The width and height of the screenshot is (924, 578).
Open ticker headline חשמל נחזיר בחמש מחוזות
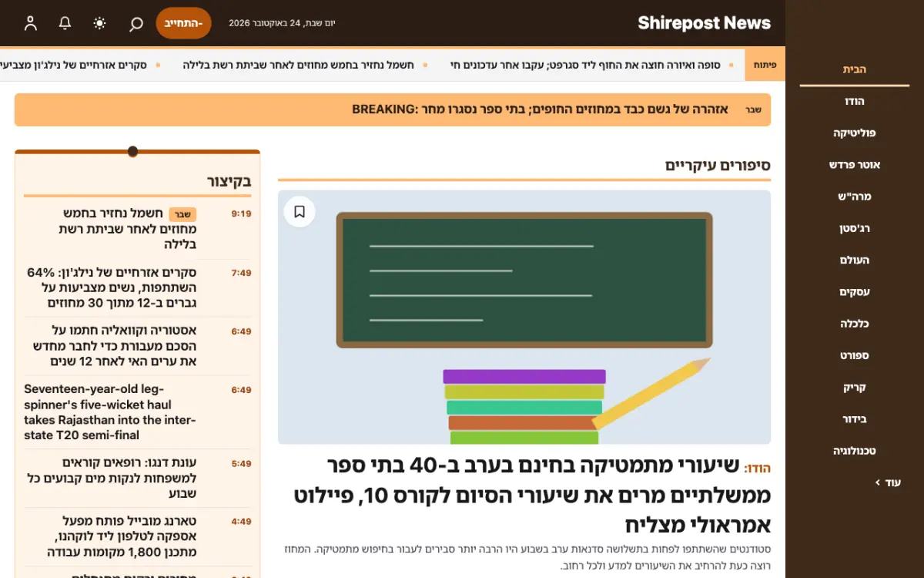[x=298, y=65]
